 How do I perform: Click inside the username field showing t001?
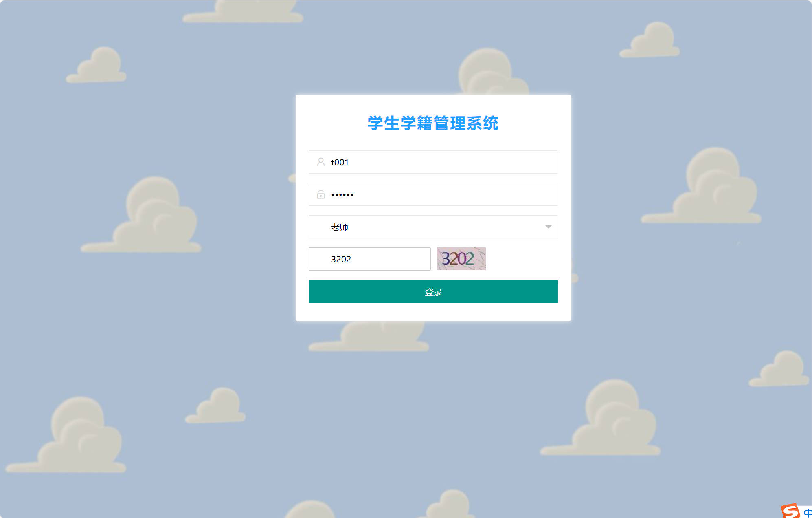(x=433, y=162)
